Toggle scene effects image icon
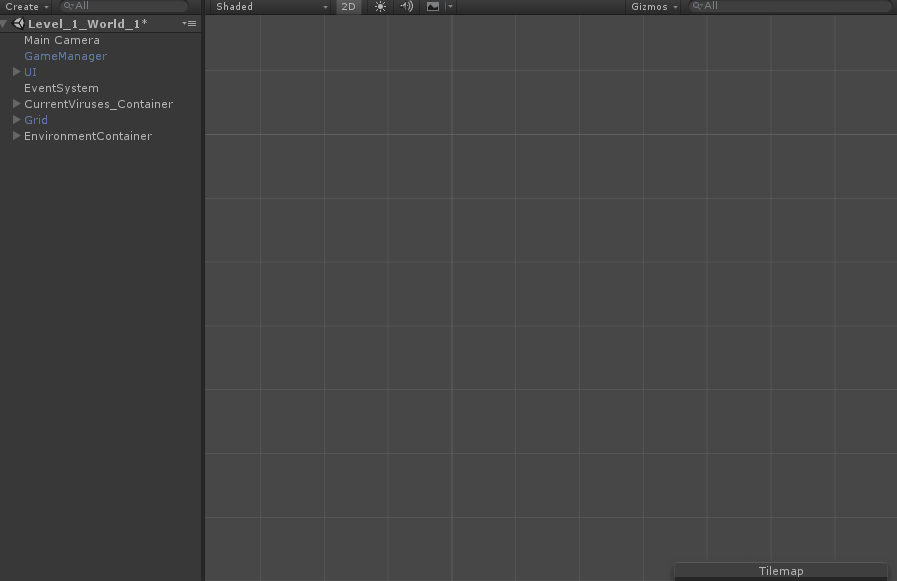 (x=433, y=7)
